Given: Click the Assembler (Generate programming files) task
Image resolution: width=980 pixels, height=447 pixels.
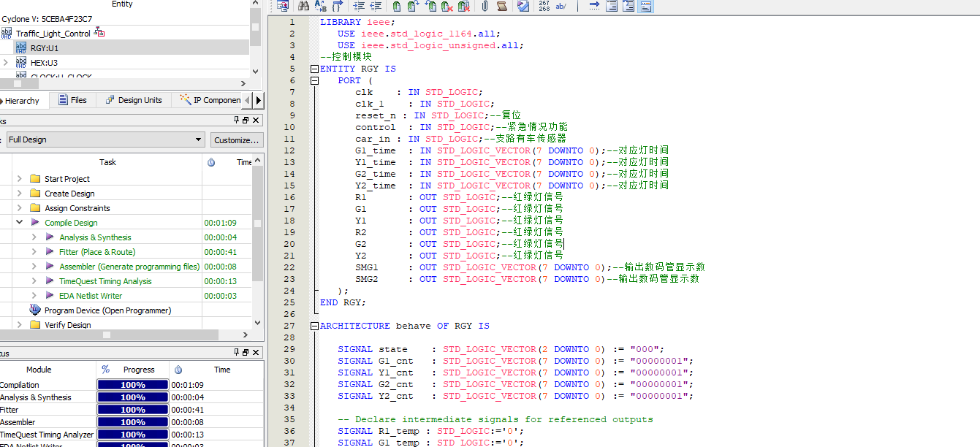Looking at the screenshot, I should click(x=129, y=267).
